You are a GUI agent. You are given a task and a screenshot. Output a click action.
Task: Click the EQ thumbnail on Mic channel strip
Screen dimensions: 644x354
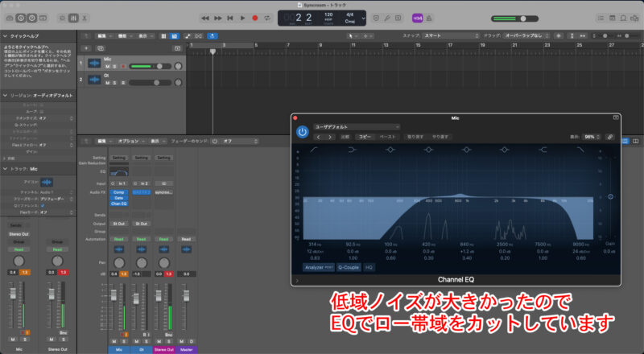[118, 171]
